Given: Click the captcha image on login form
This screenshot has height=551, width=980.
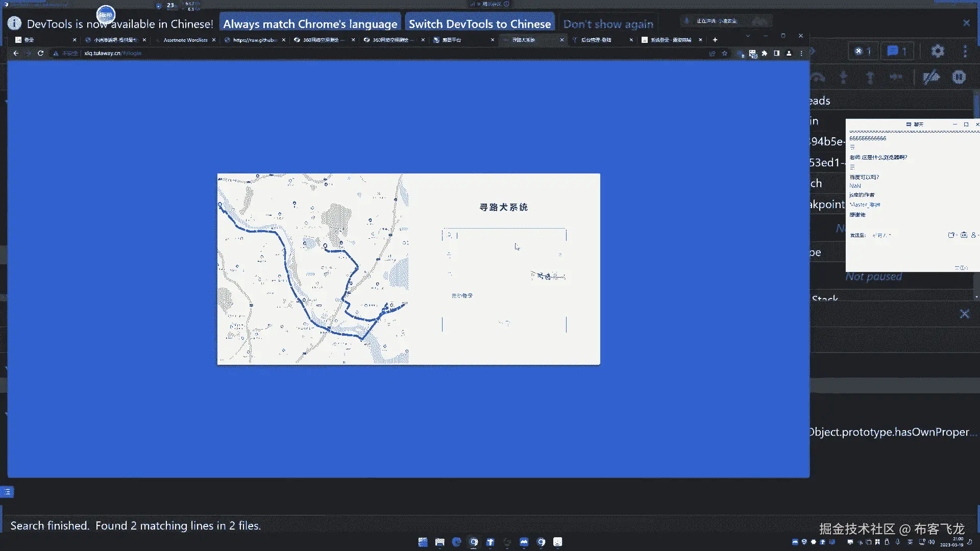Looking at the screenshot, I should 548,276.
